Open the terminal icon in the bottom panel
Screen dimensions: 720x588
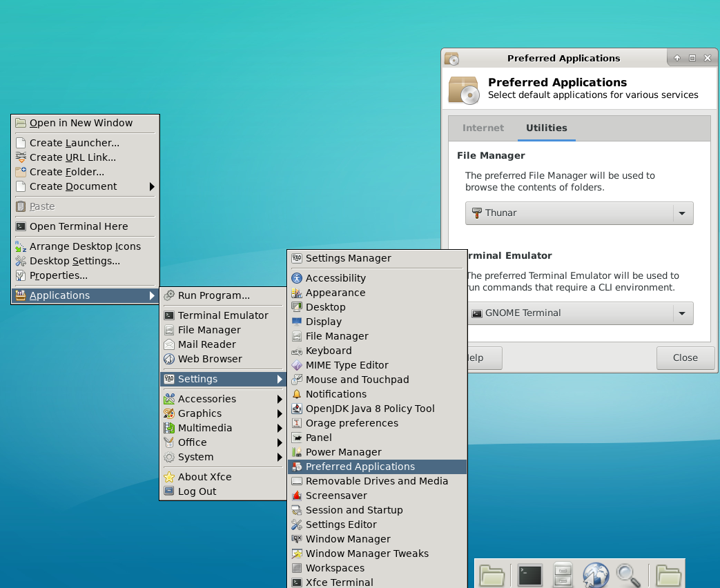click(x=529, y=575)
